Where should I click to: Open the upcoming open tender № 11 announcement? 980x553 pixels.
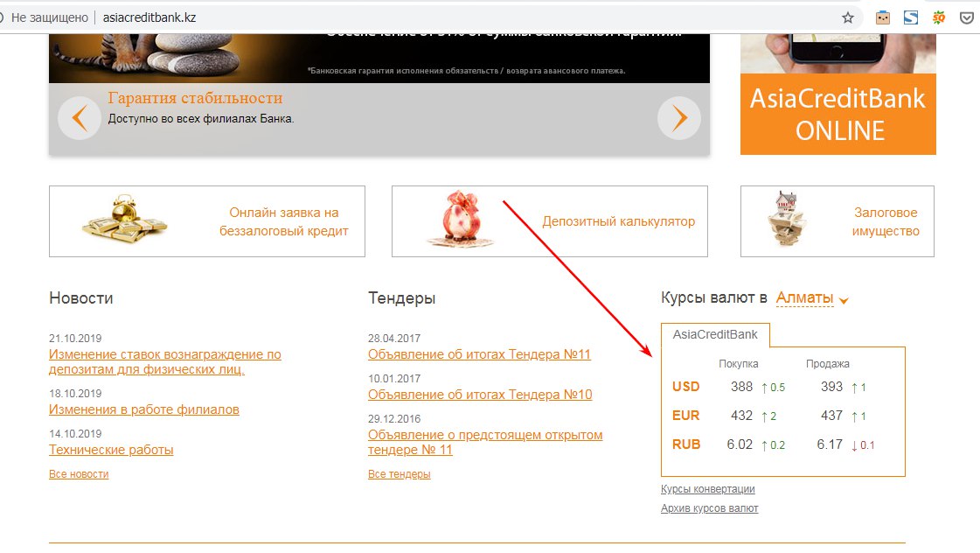tap(485, 442)
